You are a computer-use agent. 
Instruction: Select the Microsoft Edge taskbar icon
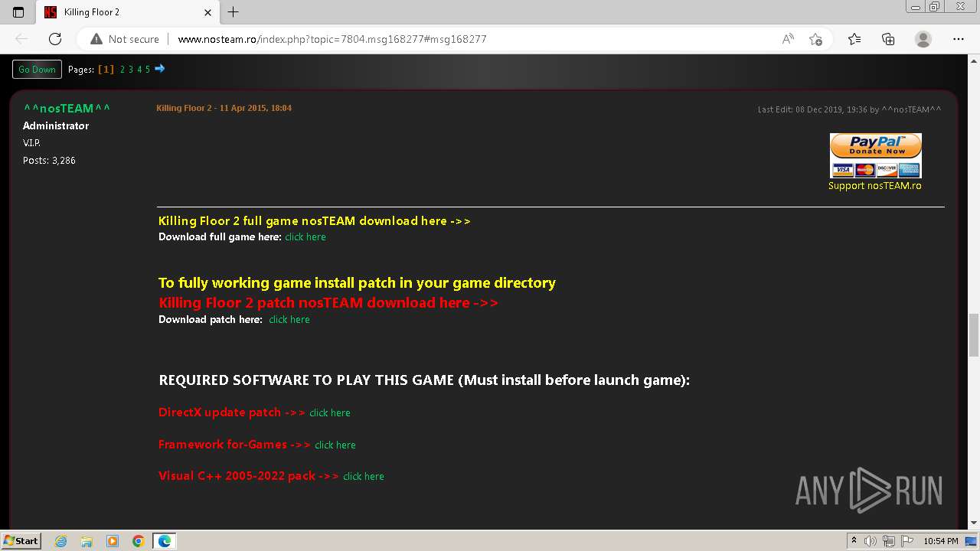(x=165, y=541)
